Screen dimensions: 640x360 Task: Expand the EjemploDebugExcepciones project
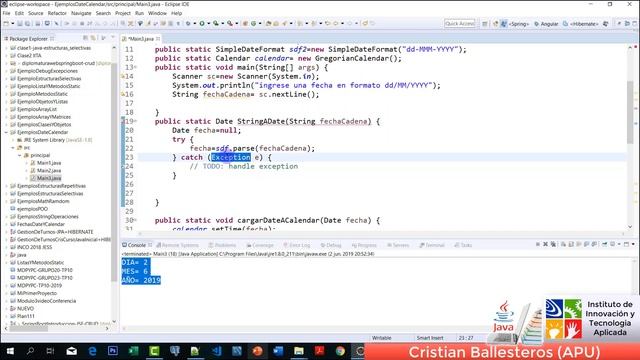[x=6, y=71]
